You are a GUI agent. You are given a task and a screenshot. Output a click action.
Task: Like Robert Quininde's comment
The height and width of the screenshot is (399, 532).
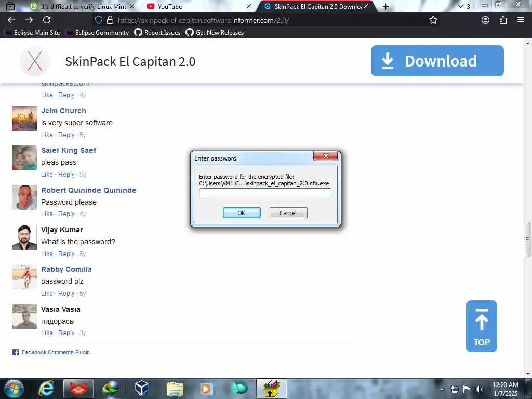point(47,214)
